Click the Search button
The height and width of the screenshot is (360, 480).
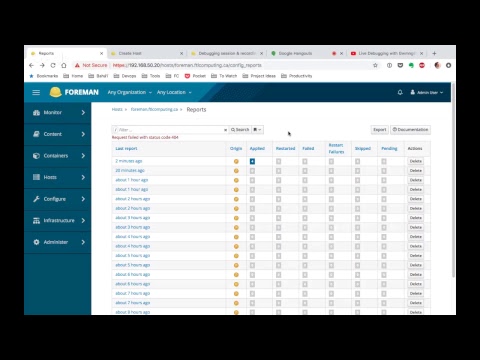pyautogui.click(x=240, y=130)
